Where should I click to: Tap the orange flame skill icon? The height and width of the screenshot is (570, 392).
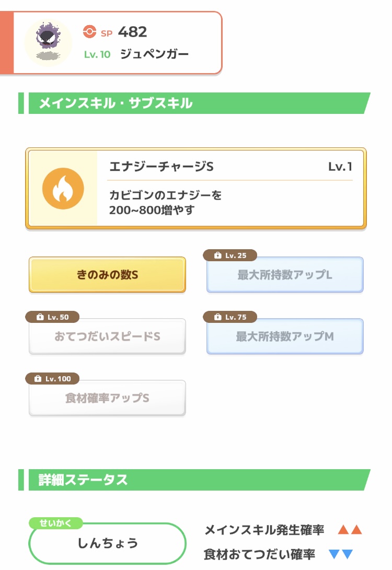pos(63,188)
